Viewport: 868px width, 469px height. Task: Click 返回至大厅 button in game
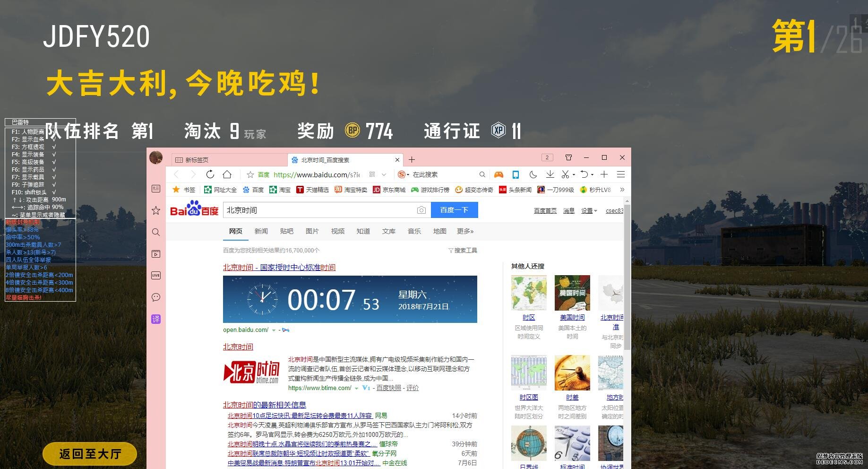click(x=90, y=454)
